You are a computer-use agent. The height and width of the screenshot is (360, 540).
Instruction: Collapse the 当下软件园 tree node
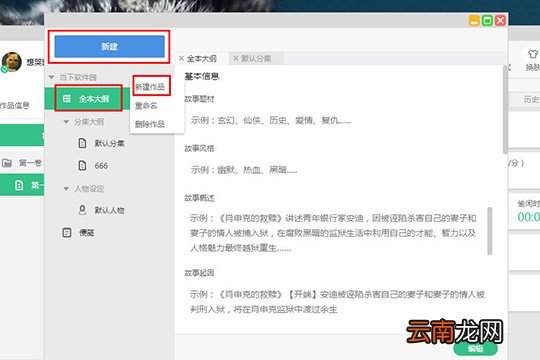(51, 77)
